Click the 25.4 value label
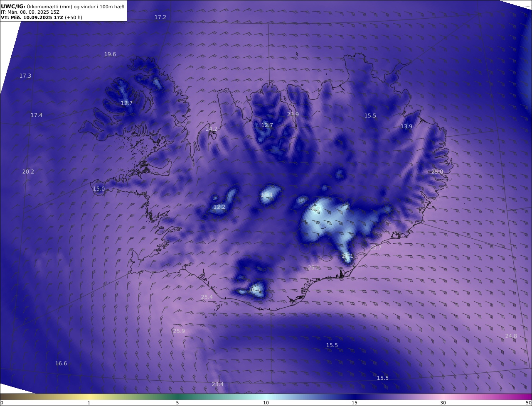This screenshot has height=406, width=532. [x=207, y=297]
